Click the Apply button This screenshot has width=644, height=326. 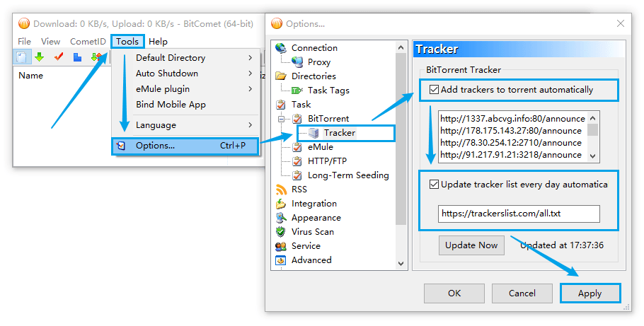(590, 293)
